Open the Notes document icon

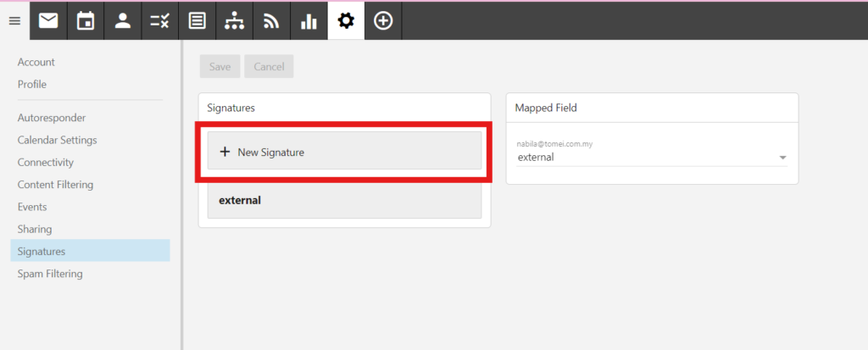click(x=197, y=21)
